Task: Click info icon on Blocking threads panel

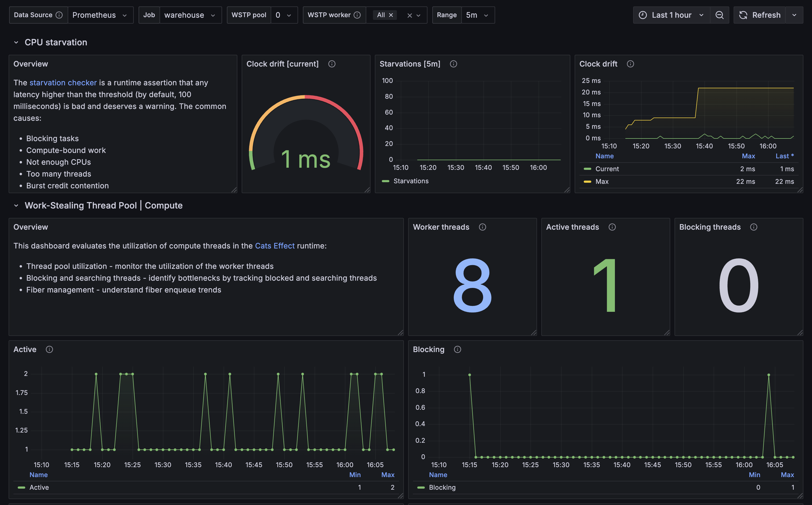Action: pyautogui.click(x=753, y=227)
